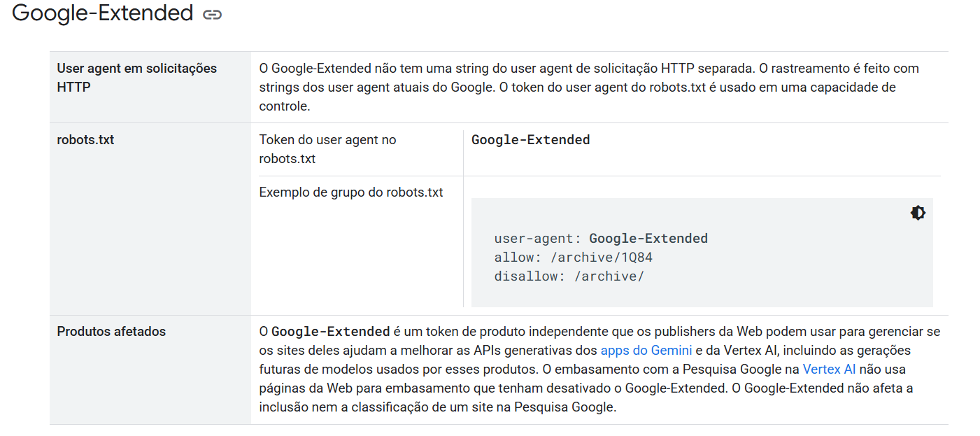980x436 pixels.
Task: Open the apps do Gemini link
Action: [x=646, y=350]
